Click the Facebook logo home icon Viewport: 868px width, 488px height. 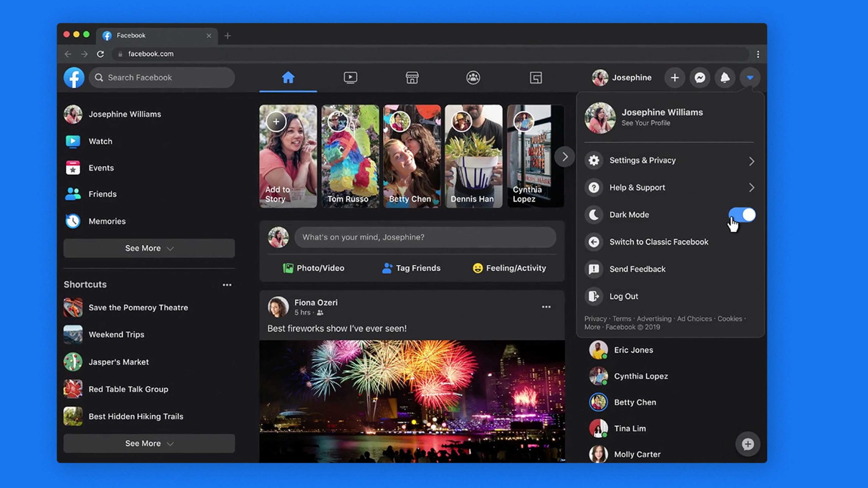point(74,78)
